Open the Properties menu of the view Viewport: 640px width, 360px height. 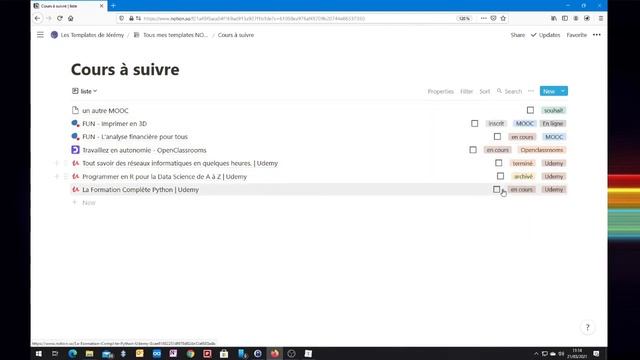[x=440, y=91]
